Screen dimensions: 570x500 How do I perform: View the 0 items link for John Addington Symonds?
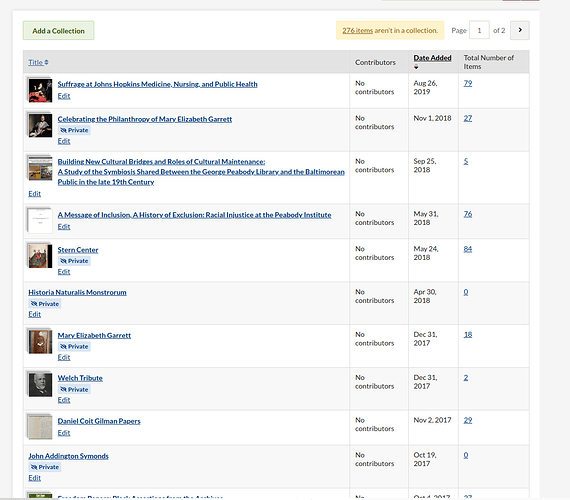point(466,455)
